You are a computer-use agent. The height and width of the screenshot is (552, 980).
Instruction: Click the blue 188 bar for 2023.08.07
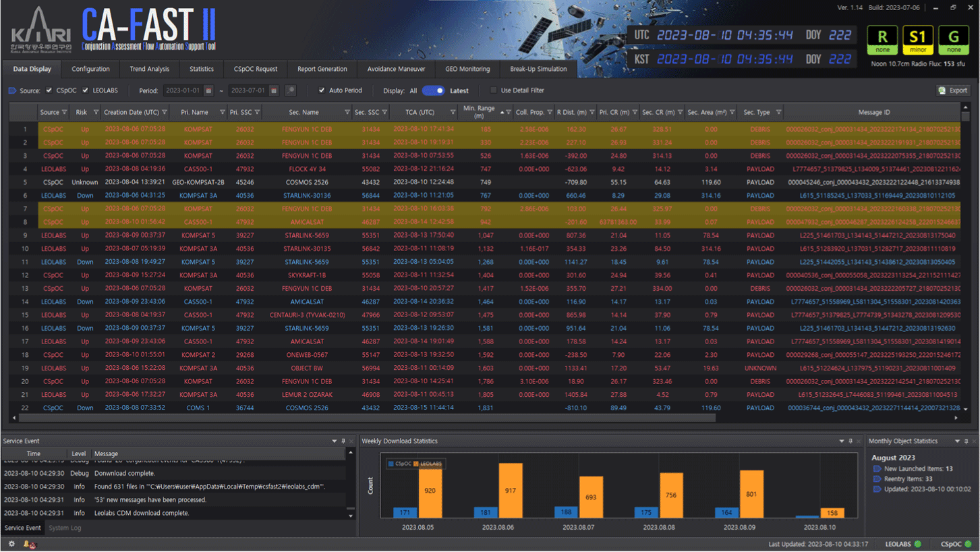point(566,513)
